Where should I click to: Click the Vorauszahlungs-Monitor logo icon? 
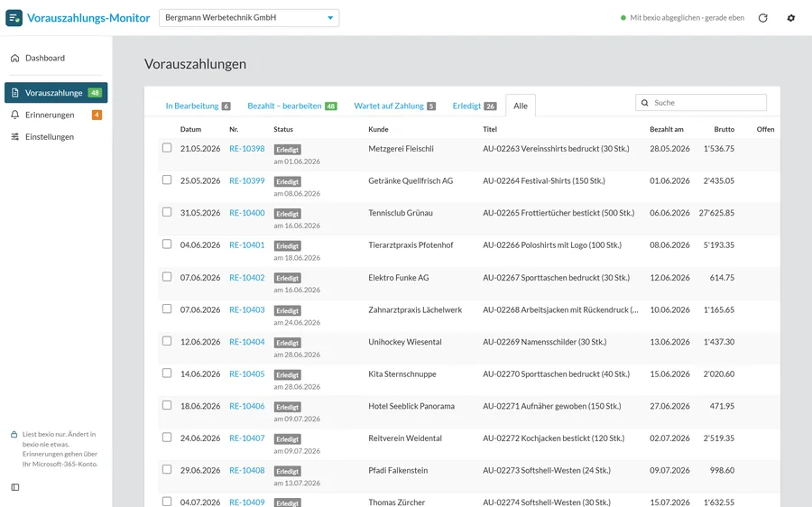14,18
